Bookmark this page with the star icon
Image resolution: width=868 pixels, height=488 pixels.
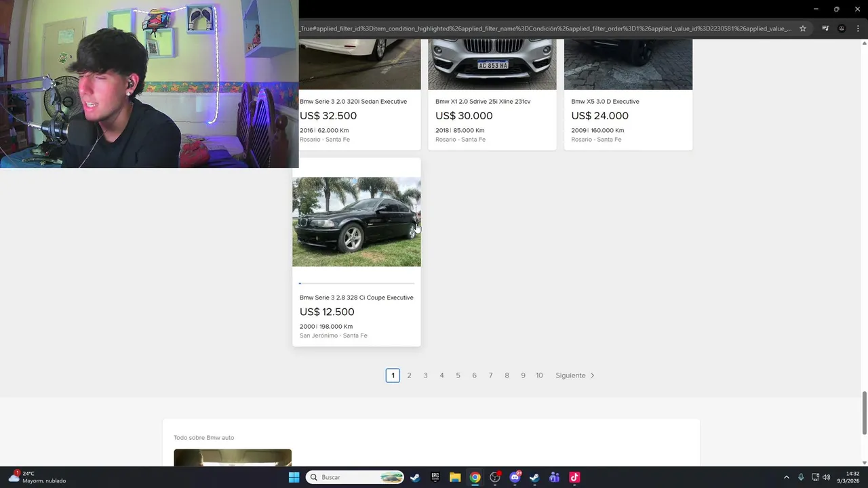pos(803,28)
